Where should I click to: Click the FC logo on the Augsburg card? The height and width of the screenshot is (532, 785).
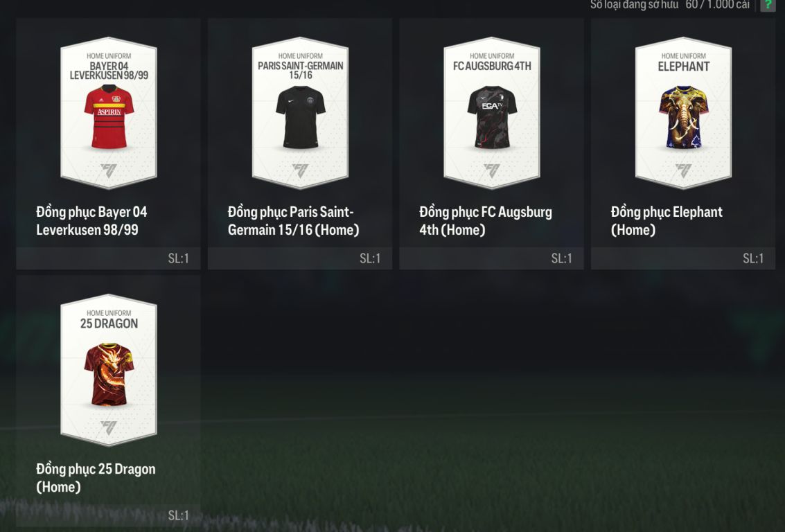tap(492, 170)
